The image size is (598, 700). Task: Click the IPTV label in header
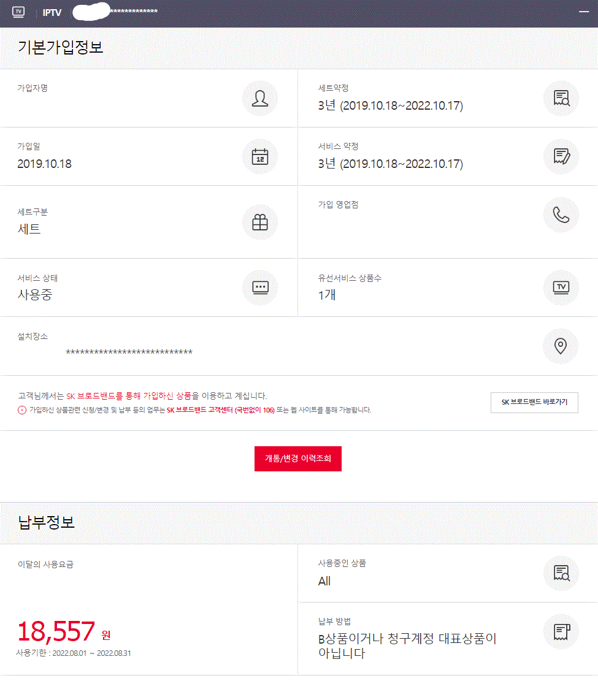pos(52,13)
